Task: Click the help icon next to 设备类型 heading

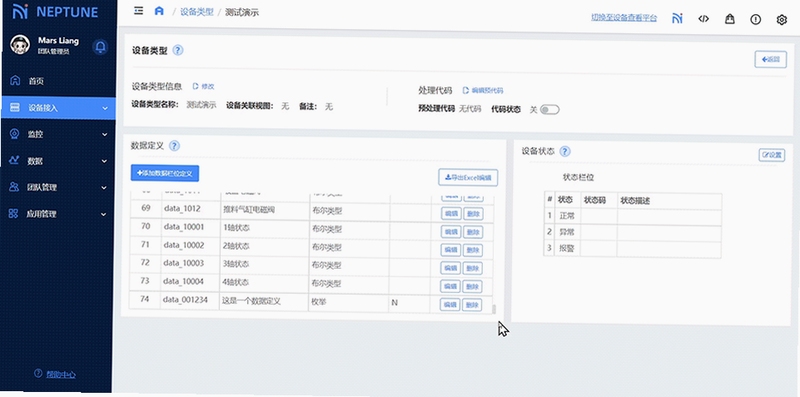Action: pos(178,50)
